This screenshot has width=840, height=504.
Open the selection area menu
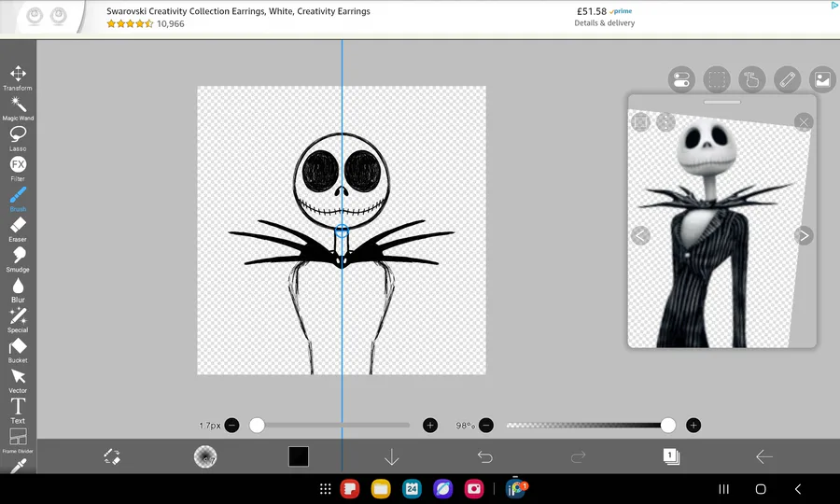point(717,80)
